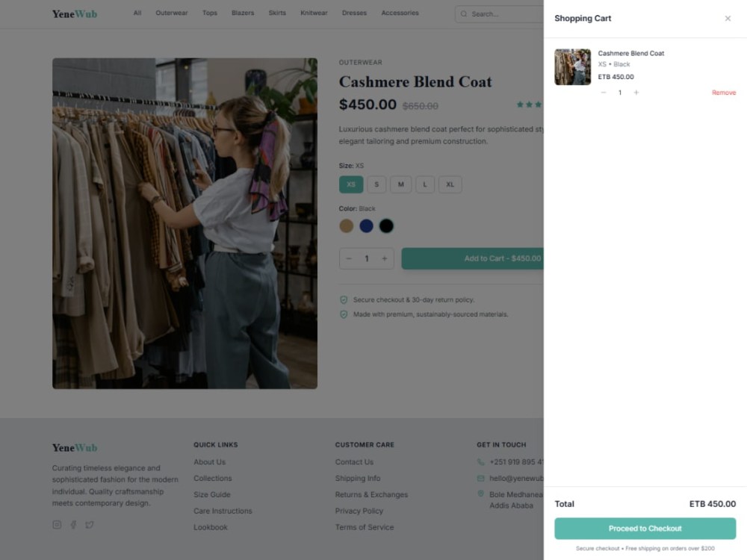This screenshot has width=747, height=560.
Task: Go to YeneWub logo in header
Action: click(x=75, y=13)
